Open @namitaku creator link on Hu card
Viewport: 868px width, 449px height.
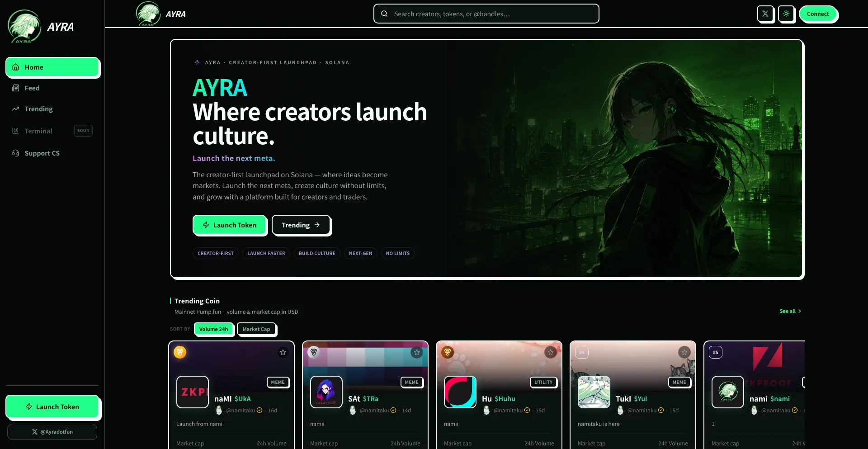(508, 411)
